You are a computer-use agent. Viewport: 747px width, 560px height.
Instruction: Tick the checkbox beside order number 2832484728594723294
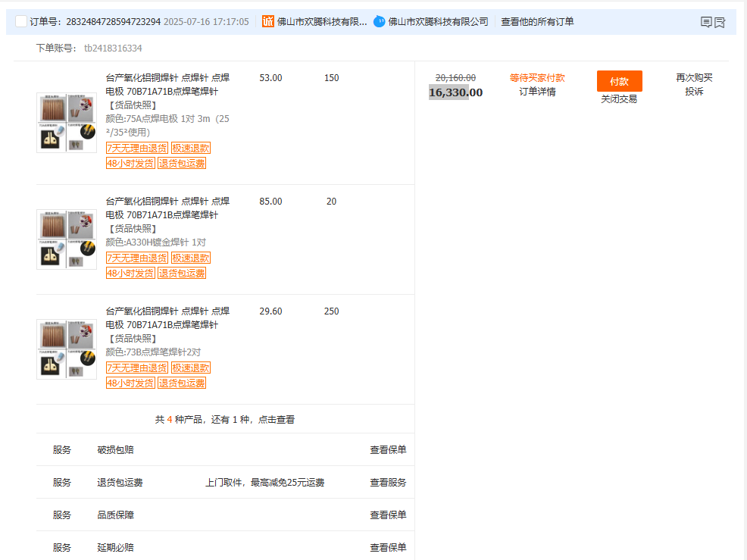coord(21,21)
